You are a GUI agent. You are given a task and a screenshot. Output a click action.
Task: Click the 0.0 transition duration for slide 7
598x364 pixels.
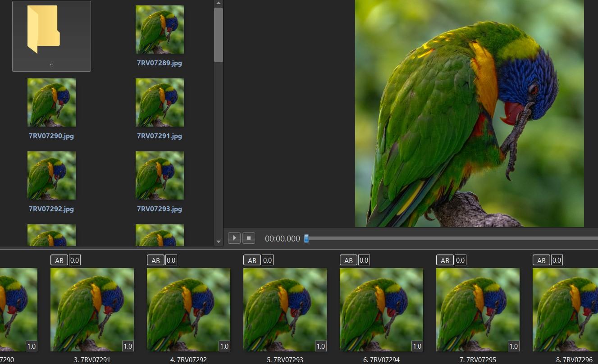(461, 260)
